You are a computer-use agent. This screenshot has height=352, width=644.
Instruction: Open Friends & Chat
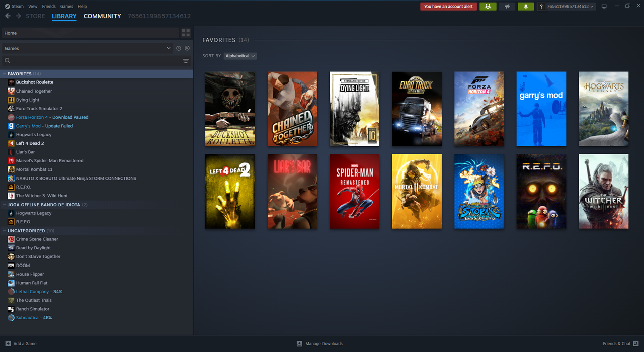[x=621, y=344]
